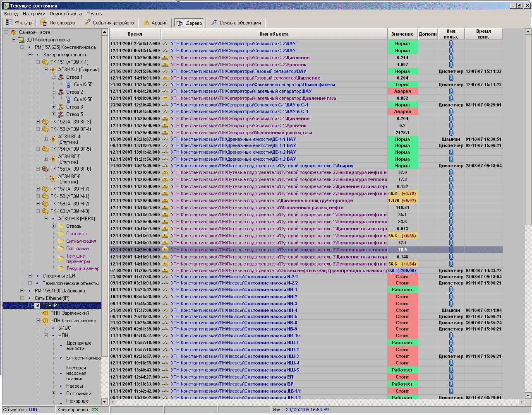Open the Фильтр toolbar tool

[x=19, y=23]
